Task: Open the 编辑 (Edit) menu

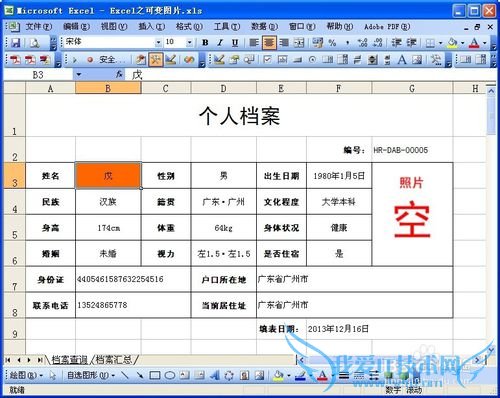Action: [76, 26]
